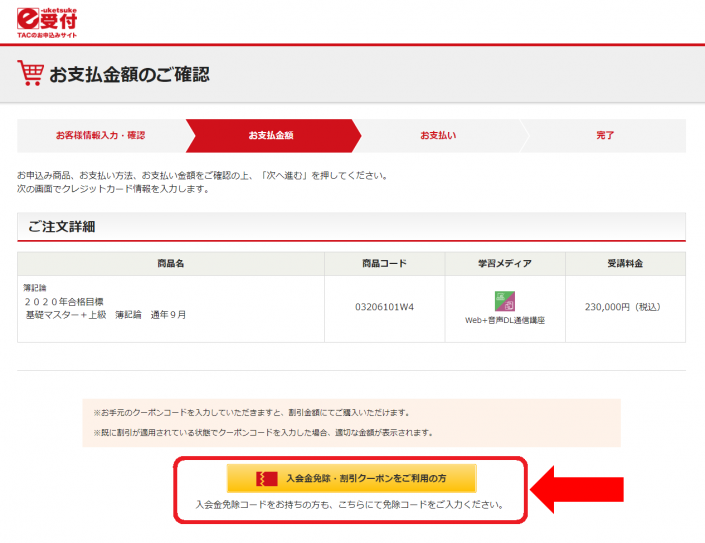Click the ご注文詳細 section heading
Image resolution: width=705 pixels, height=543 pixels.
(61, 226)
